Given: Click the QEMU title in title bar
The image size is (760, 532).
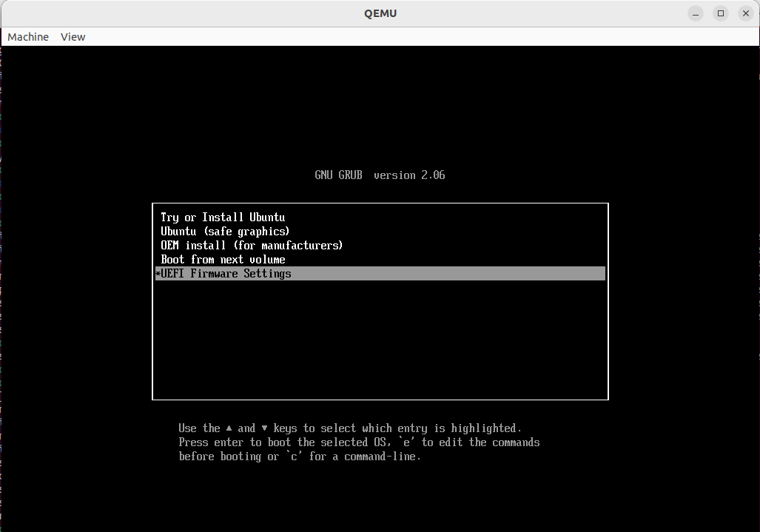Looking at the screenshot, I should (380, 13).
